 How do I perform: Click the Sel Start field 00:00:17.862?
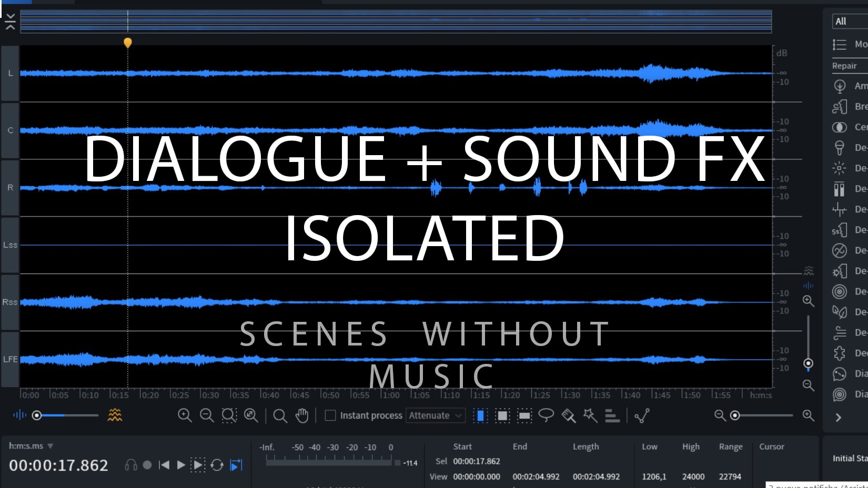coord(477,461)
